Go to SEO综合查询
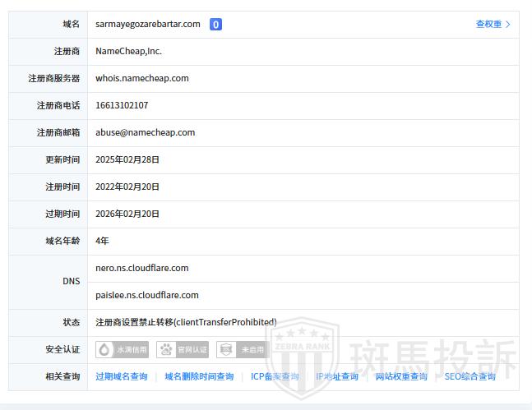This screenshot has width=532, height=410. point(470,376)
